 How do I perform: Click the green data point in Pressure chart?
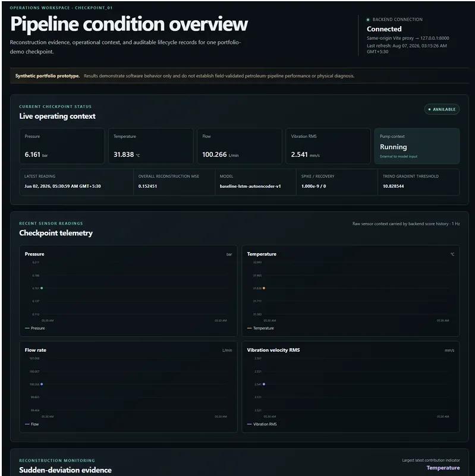tap(42, 288)
